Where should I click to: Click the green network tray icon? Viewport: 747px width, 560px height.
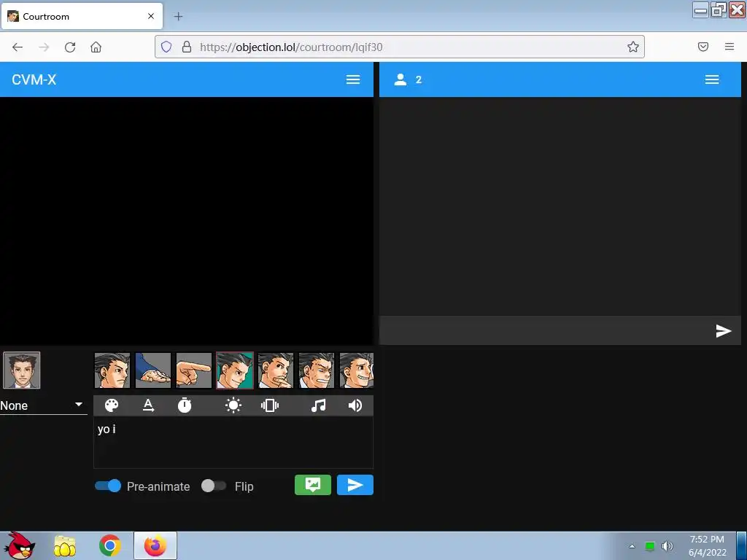click(x=650, y=546)
